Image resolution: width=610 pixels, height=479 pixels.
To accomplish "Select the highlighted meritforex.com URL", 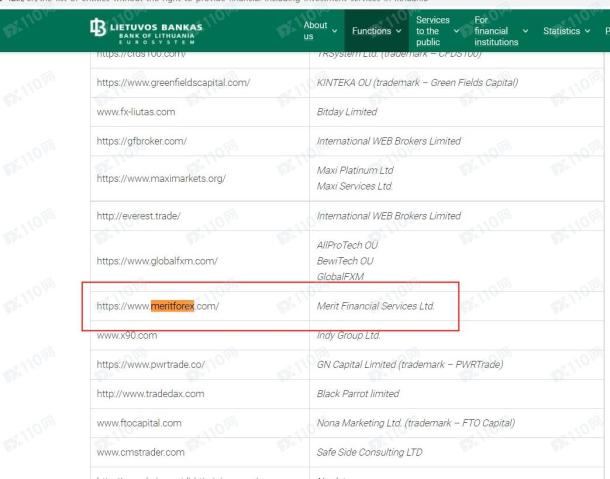I will [158, 306].
